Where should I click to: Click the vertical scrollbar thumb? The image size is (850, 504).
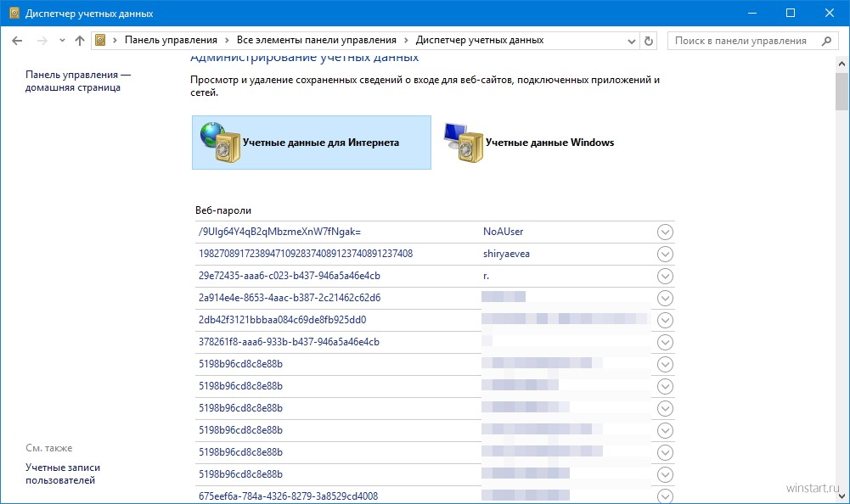pos(842,92)
